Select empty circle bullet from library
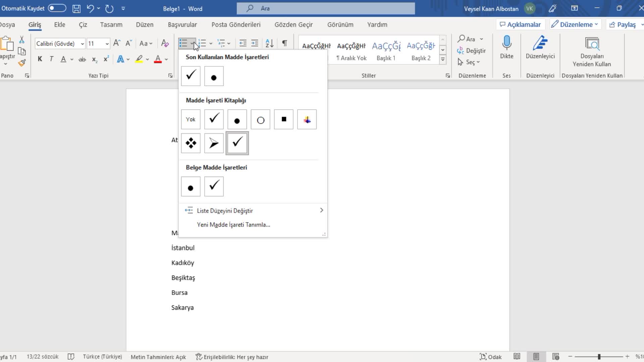This screenshot has height=362, width=644. (x=260, y=119)
